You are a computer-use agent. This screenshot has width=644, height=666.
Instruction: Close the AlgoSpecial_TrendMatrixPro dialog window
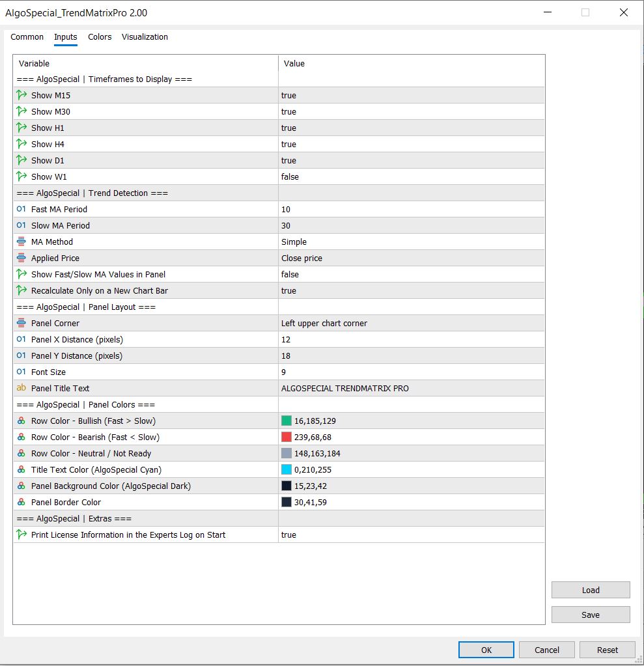click(623, 12)
